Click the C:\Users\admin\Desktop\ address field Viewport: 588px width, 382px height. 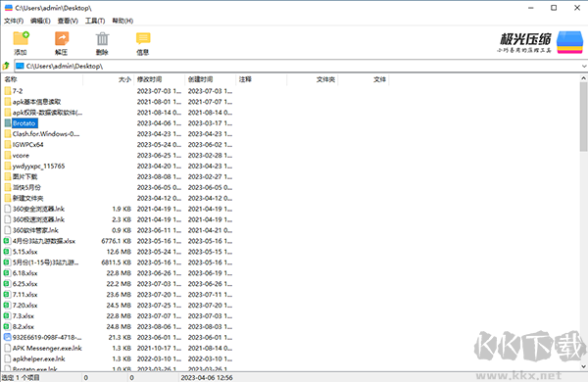[298, 66]
